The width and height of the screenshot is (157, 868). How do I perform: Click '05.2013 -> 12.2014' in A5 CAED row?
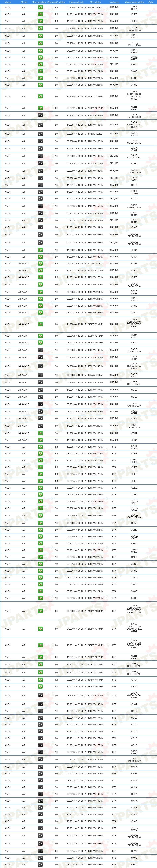(x=76, y=557)
